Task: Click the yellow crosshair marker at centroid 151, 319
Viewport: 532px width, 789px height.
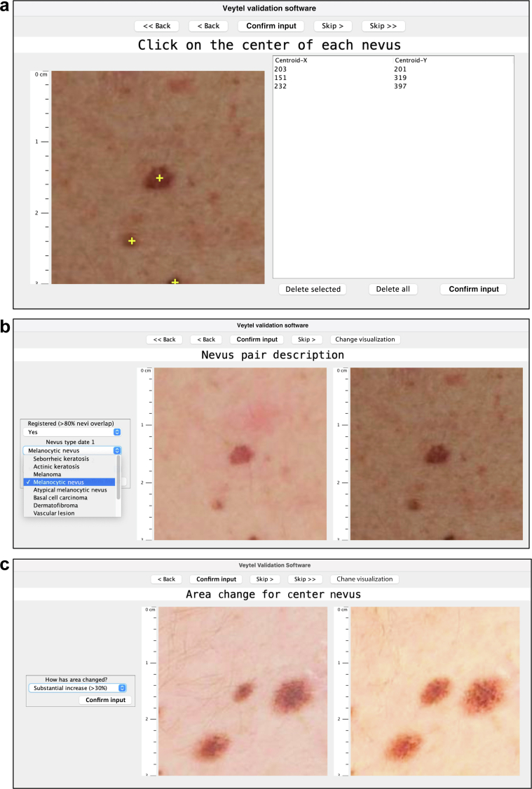Action: click(x=132, y=241)
